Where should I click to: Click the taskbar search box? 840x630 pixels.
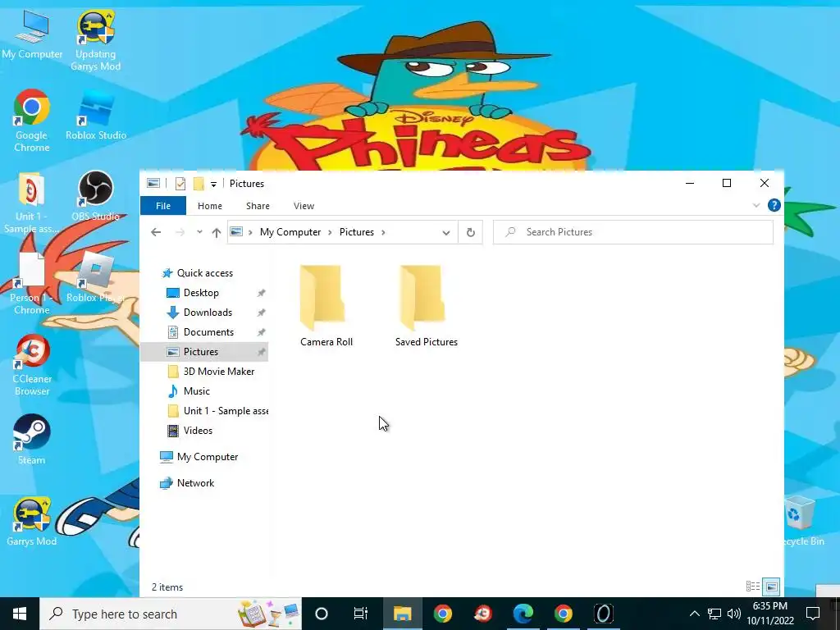pyautogui.click(x=171, y=614)
